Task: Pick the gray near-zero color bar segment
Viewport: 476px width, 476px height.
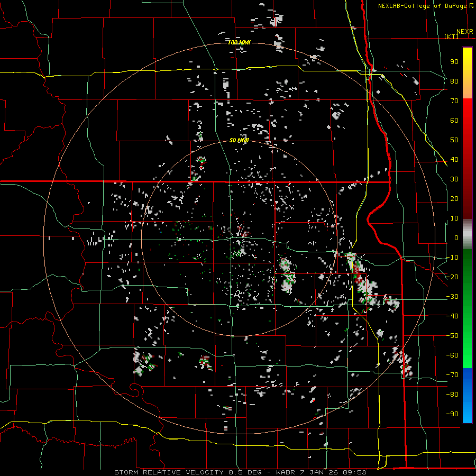Action: tap(467, 234)
